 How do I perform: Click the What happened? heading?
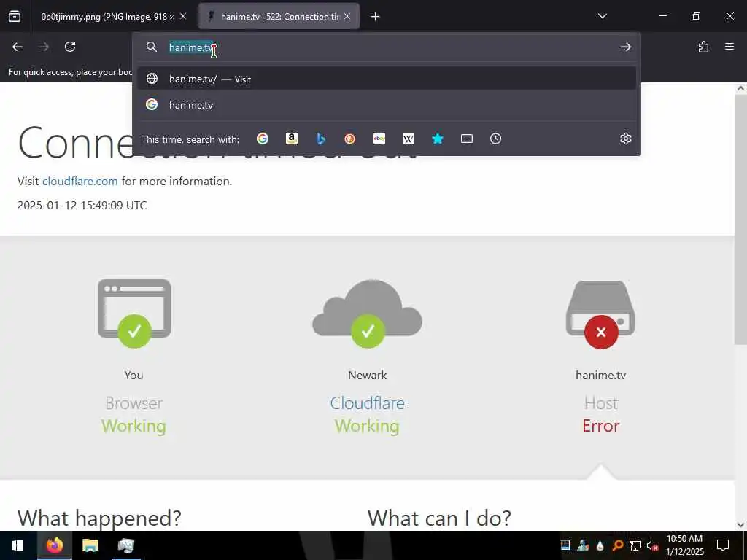(99, 518)
